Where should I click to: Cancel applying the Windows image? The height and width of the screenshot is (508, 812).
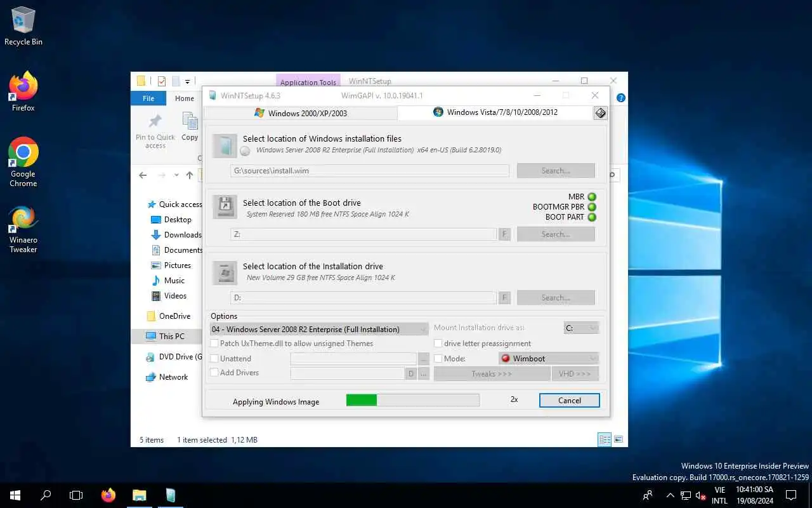coord(570,401)
